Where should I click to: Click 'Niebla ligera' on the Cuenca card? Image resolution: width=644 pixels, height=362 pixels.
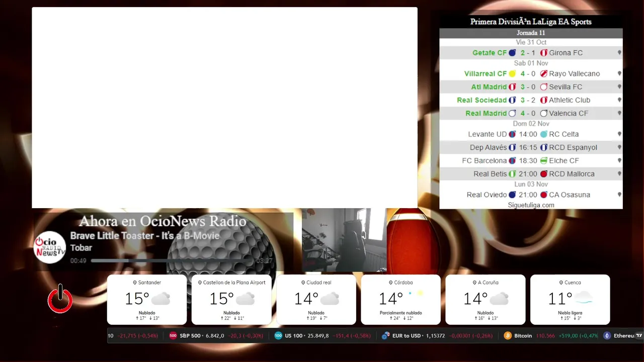pos(570,313)
